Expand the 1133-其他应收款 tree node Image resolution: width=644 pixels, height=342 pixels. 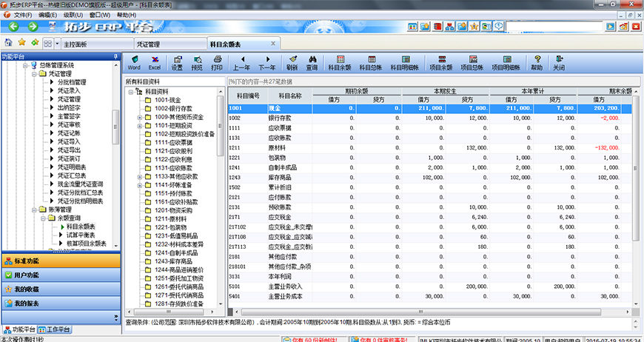pyautogui.click(x=140, y=176)
